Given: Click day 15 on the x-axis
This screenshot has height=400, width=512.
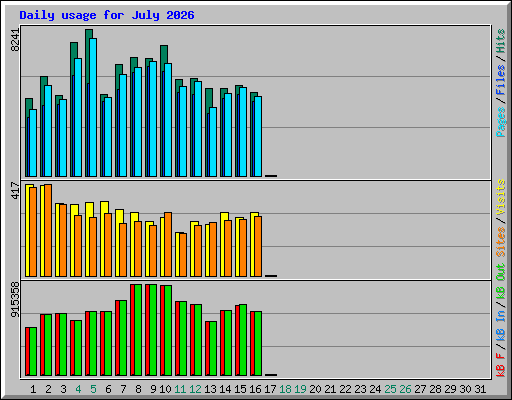Looking at the screenshot, I should 240,389.
